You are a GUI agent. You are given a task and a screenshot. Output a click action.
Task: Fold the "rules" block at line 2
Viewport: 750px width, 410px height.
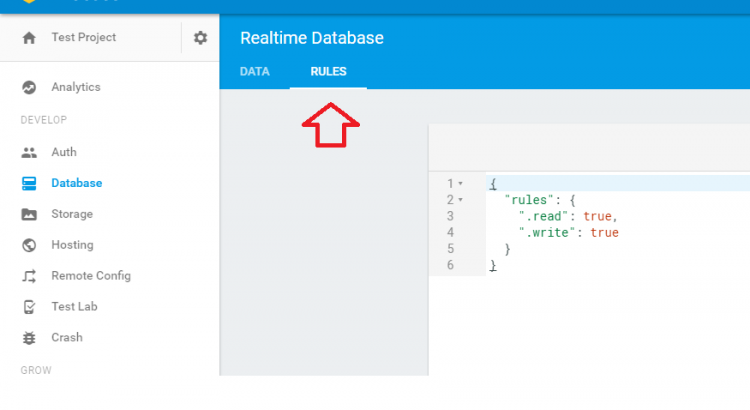point(460,200)
